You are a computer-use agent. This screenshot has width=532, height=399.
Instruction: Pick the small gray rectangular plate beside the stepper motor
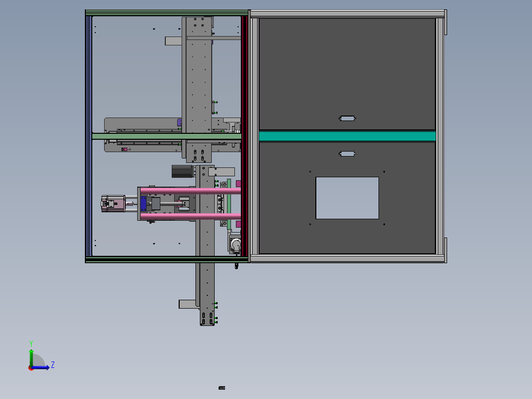222,172
